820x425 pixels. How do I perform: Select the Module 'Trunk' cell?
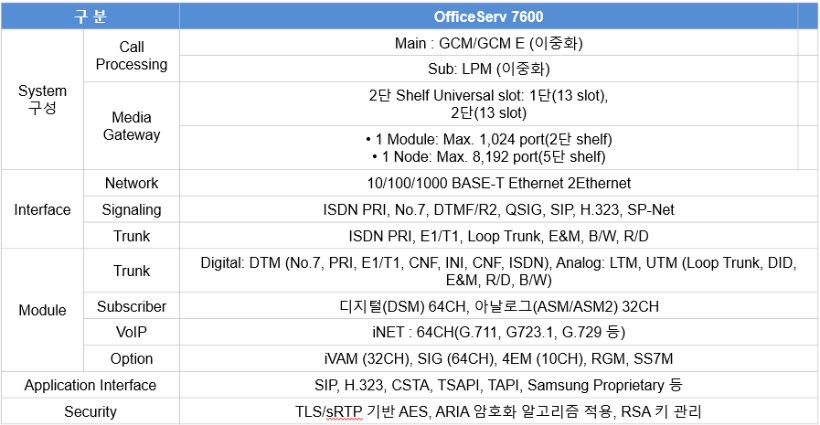pos(131,270)
